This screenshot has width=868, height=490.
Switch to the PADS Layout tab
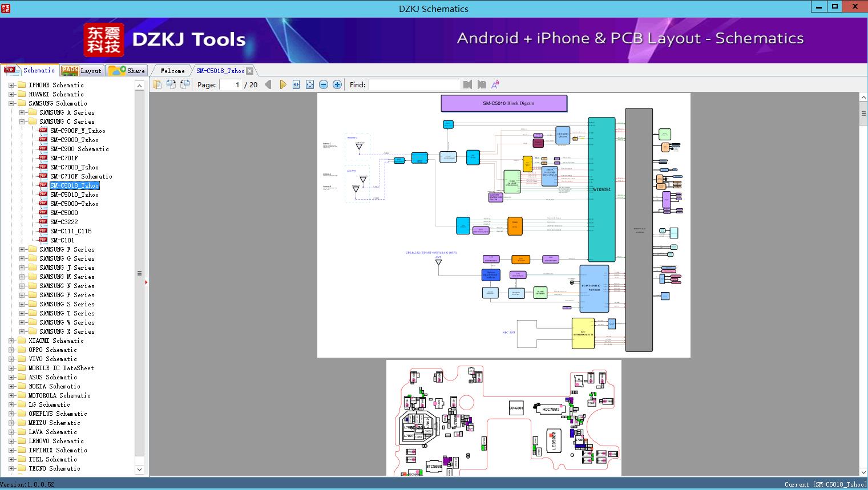82,71
